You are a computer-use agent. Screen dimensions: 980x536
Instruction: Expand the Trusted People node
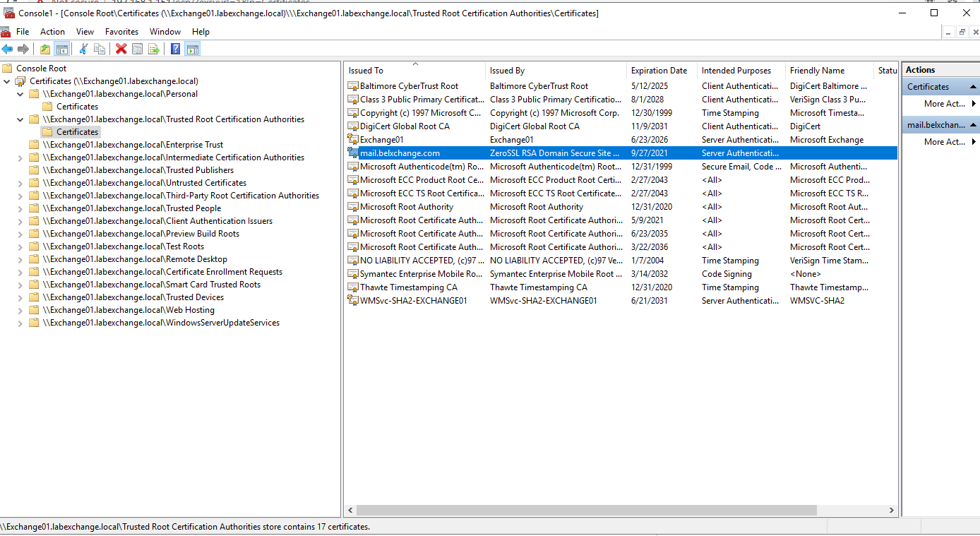tap(20, 208)
